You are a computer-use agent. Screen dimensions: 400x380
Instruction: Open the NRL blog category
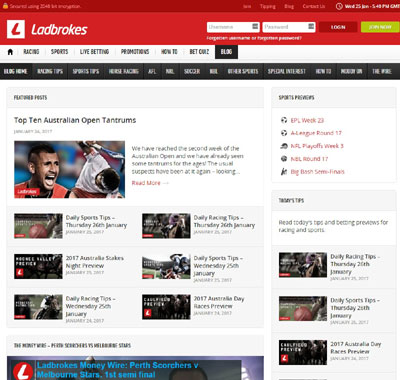pos(170,71)
